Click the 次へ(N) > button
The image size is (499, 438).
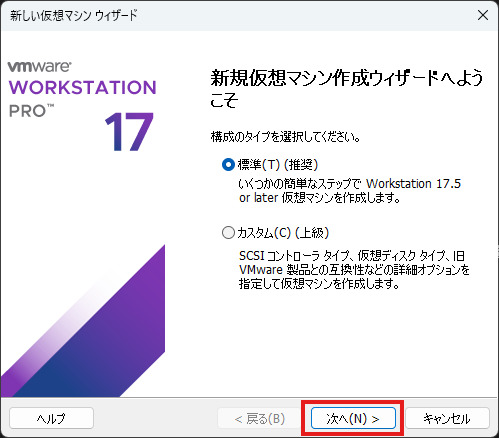click(x=353, y=418)
